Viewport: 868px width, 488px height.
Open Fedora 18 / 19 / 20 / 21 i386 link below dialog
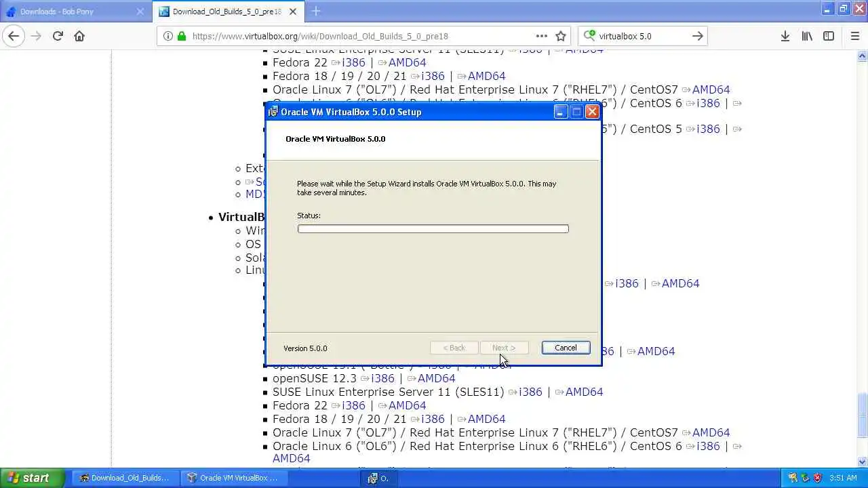(x=433, y=419)
